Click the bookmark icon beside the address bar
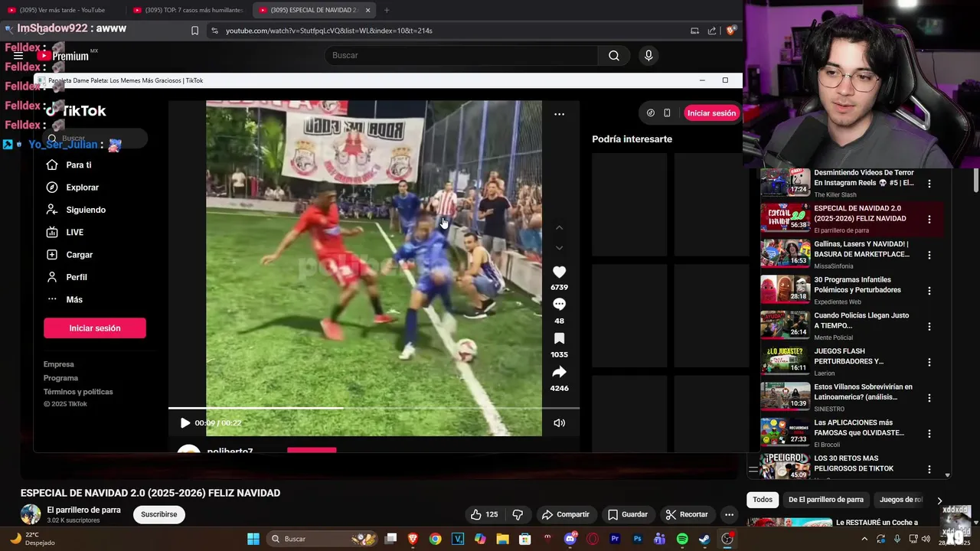 pyautogui.click(x=194, y=31)
